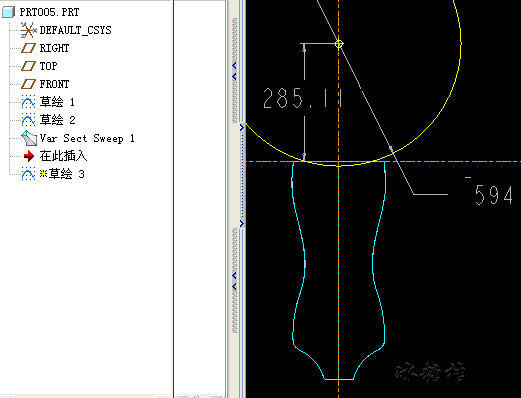Screen dimensions: 521x398
Task: Click the lower collapse arrows on sash
Action: (234, 281)
